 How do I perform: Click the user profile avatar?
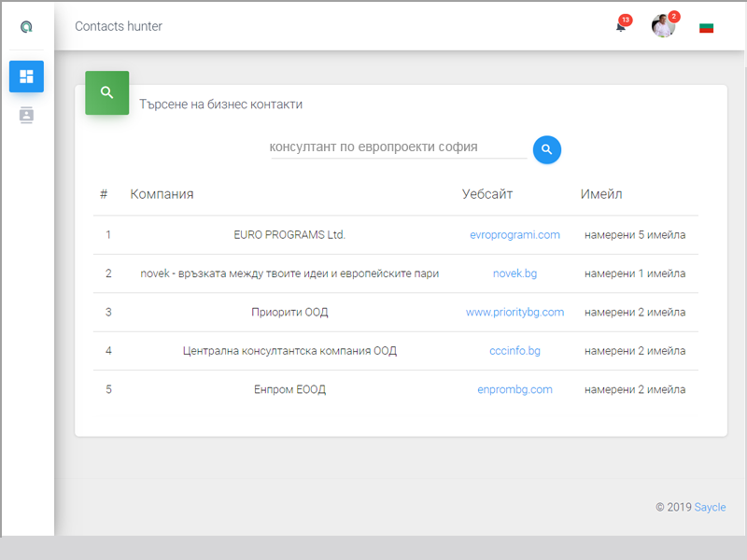coord(663,26)
